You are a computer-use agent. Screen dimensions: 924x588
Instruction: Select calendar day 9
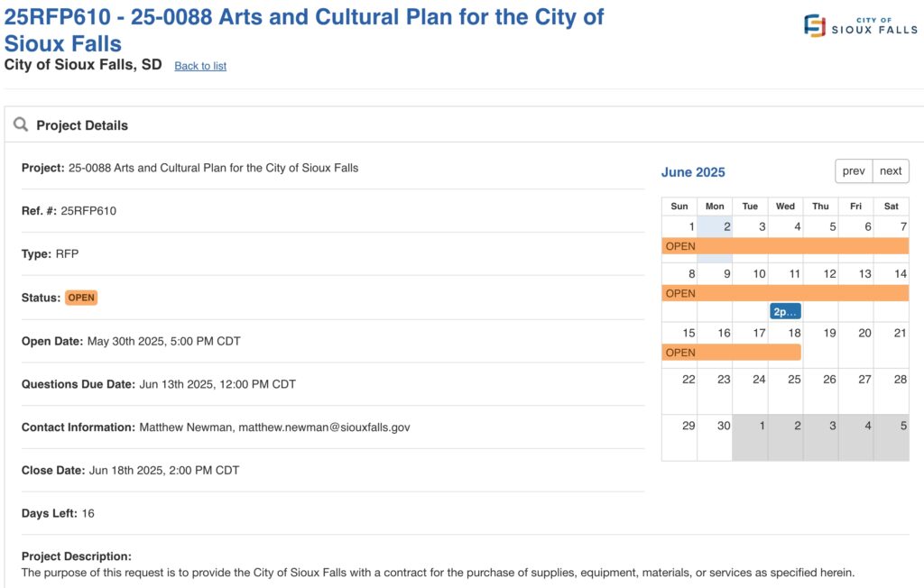726,274
